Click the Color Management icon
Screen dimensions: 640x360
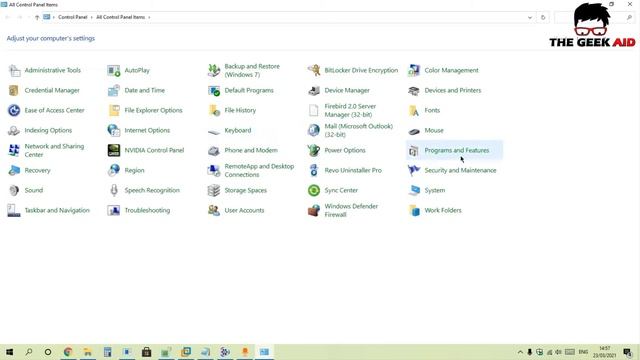pos(414,70)
